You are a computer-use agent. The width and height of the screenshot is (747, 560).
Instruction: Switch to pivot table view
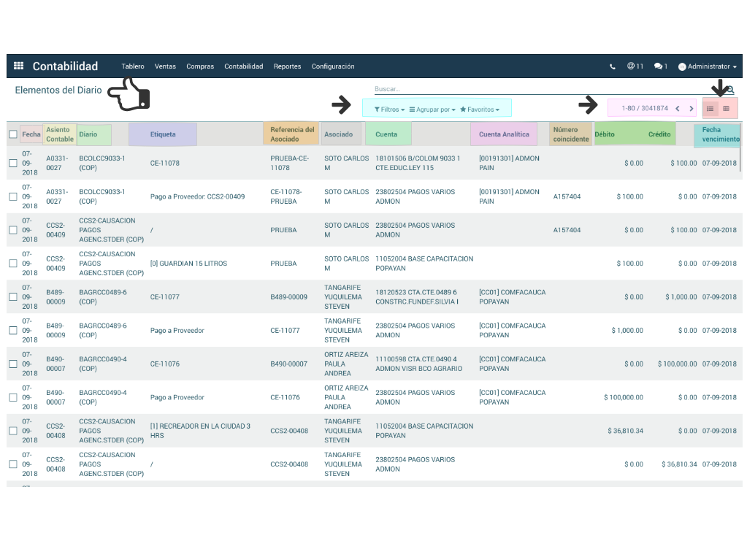726,109
